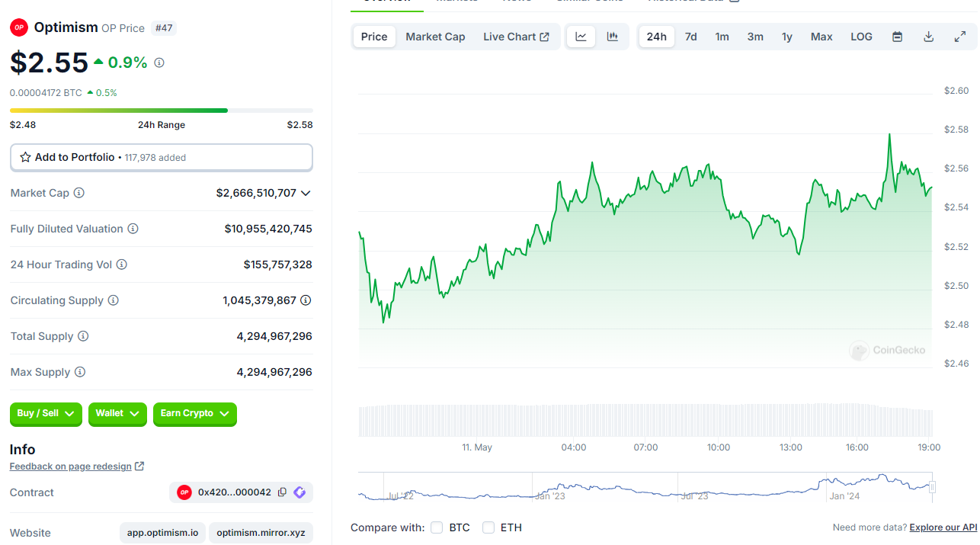The width and height of the screenshot is (980, 545).
Task: Click the OP logo in the contract chip
Action: click(184, 492)
